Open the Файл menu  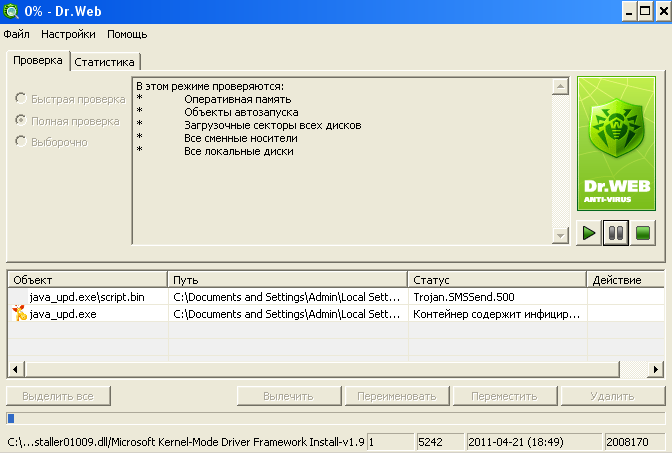click(16, 34)
